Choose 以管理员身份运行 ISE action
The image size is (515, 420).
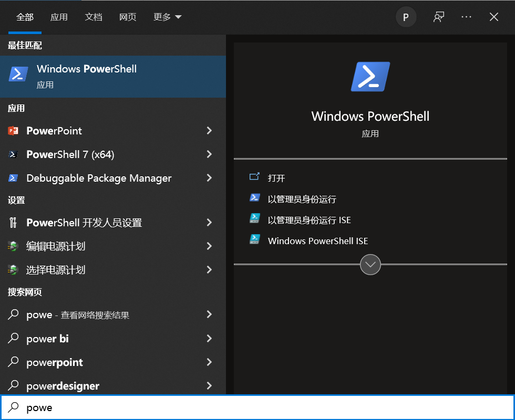pos(310,220)
